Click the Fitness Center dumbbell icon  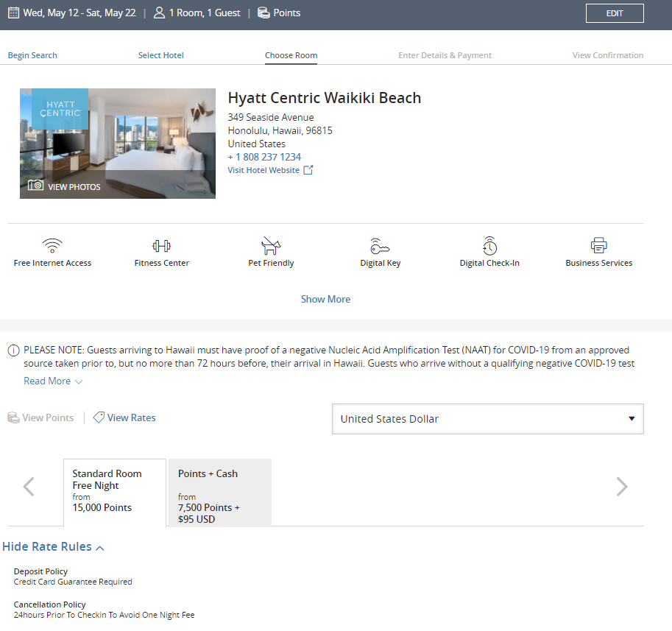coord(162,246)
